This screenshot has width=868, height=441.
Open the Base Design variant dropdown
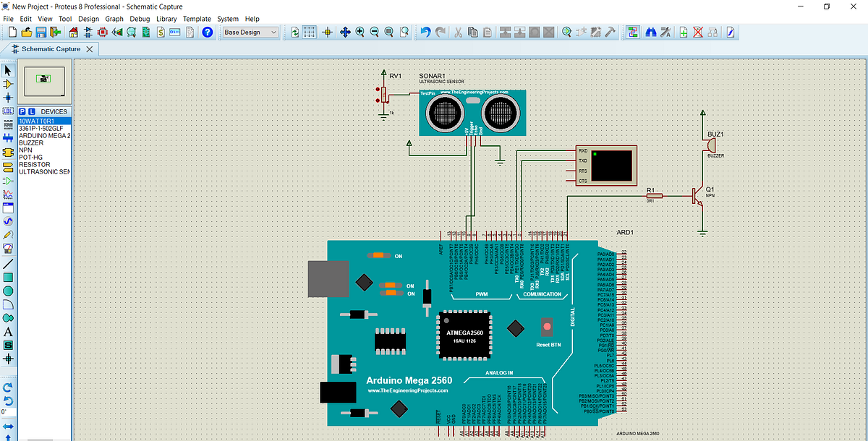pos(250,33)
